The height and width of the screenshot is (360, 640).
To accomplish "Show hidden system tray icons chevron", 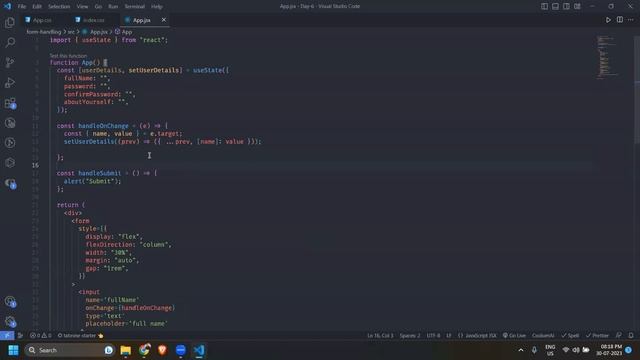I will [521, 350].
